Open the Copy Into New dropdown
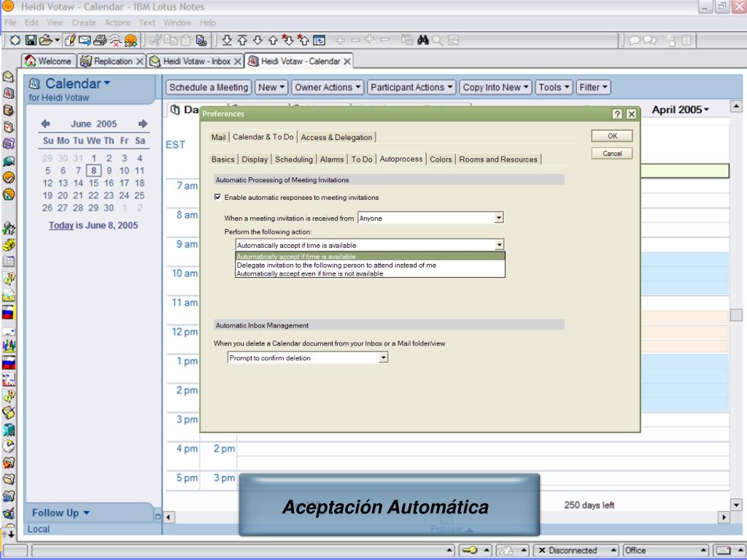 [x=496, y=87]
